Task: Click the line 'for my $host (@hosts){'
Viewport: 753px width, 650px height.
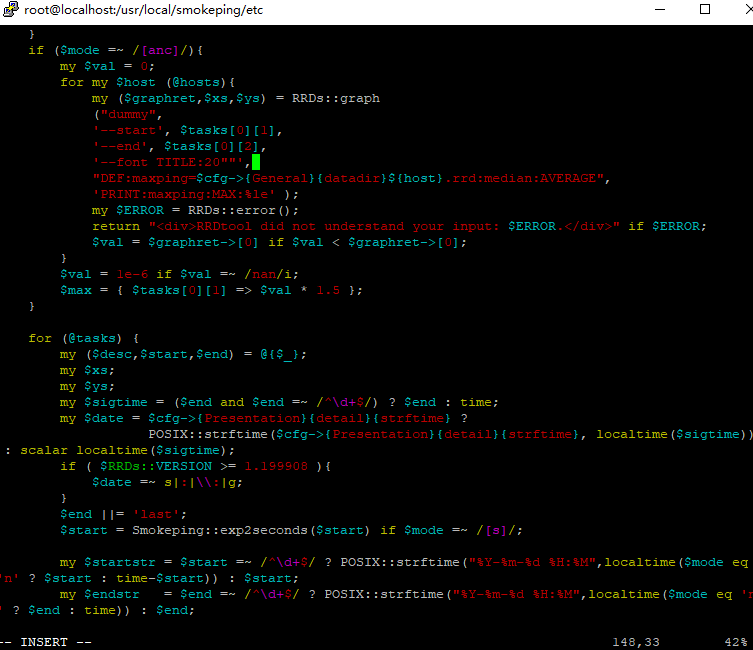Action: click(147, 83)
